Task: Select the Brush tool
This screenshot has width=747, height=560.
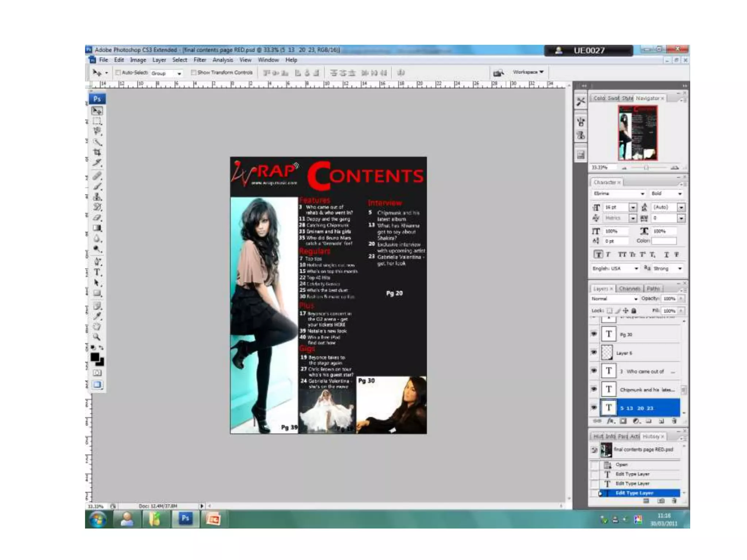Action: [97, 187]
